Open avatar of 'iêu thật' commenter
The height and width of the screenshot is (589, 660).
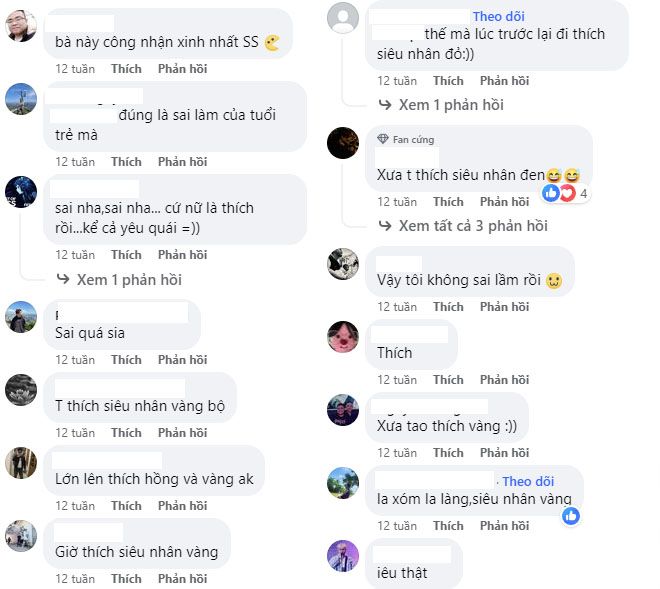[343, 556]
